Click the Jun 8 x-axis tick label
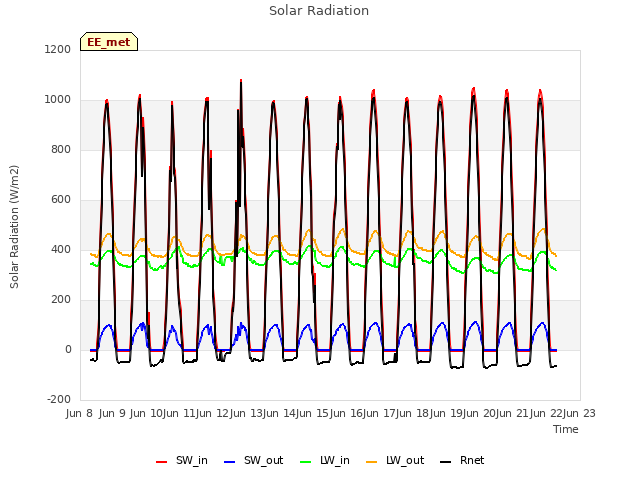Viewport: 640px width, 480px height. (79, 413)
